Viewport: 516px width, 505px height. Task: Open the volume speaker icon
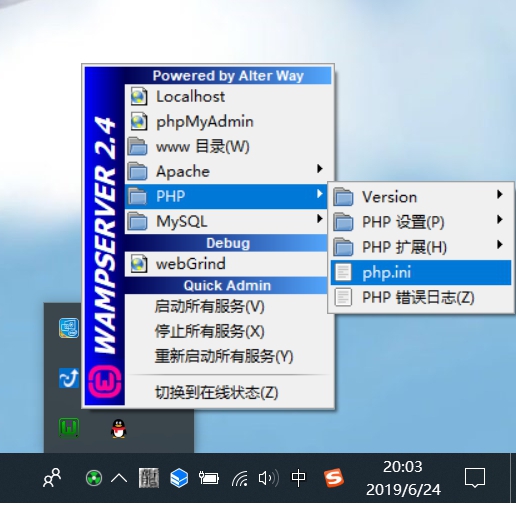(269, 478)
